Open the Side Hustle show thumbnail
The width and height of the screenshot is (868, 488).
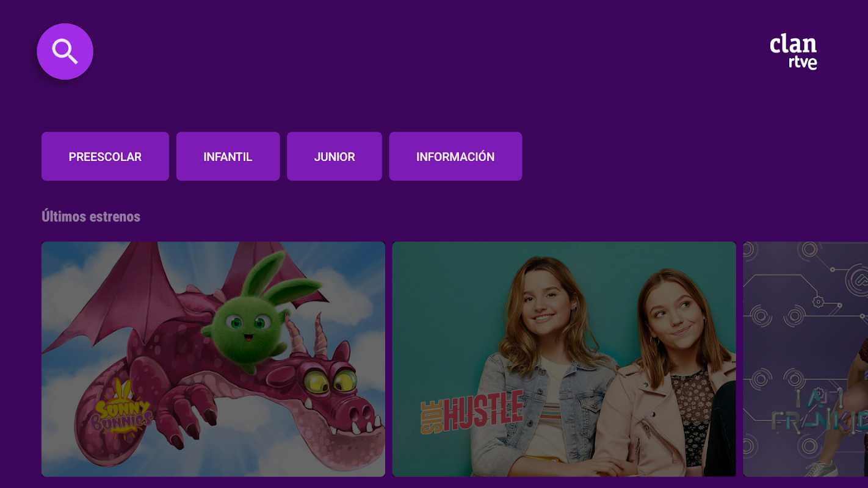coord(564,359)
